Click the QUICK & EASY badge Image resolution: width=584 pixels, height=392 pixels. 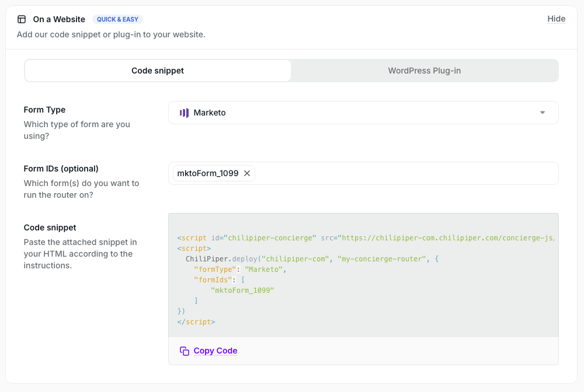117,19
